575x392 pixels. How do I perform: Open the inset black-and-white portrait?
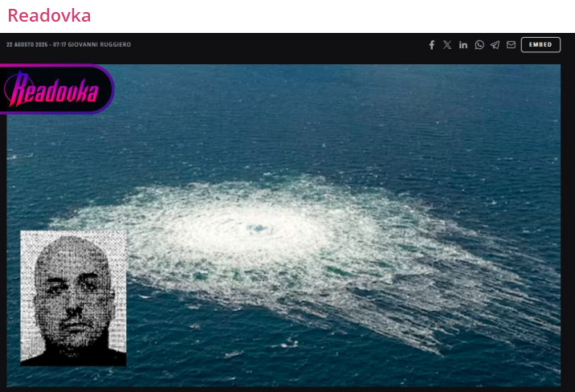point(73,298)
